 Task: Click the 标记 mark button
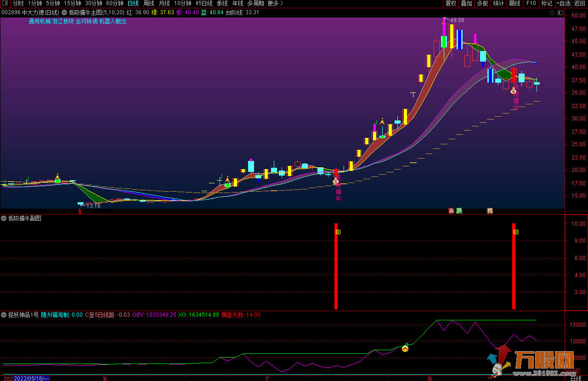coord(547,3)
